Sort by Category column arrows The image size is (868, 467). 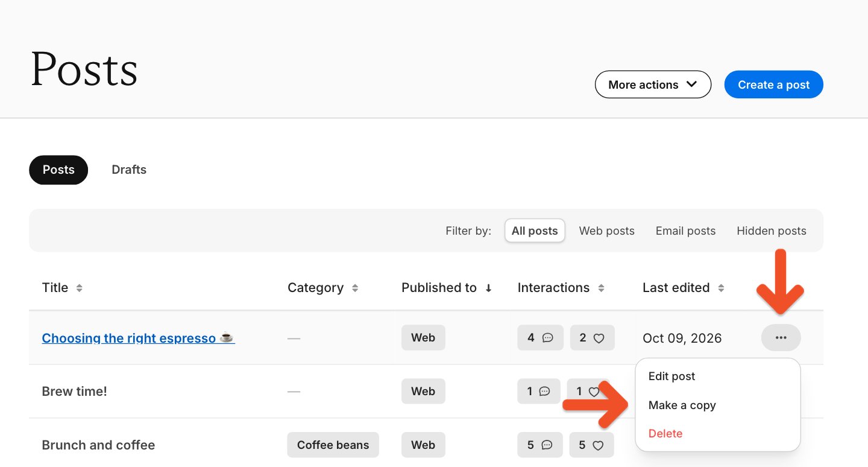[355, 288]
